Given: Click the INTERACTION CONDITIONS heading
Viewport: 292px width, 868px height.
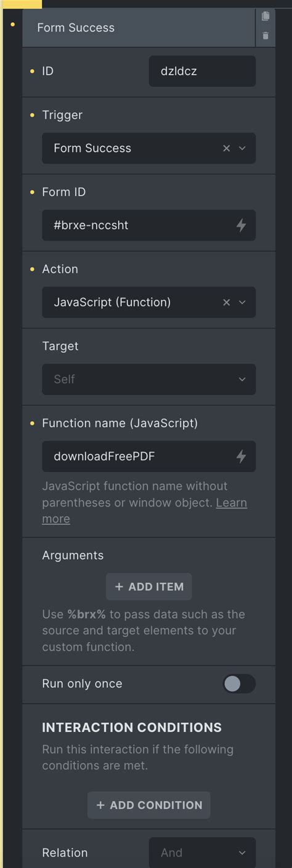Looking at the screenshot, I should pos(132,728).
